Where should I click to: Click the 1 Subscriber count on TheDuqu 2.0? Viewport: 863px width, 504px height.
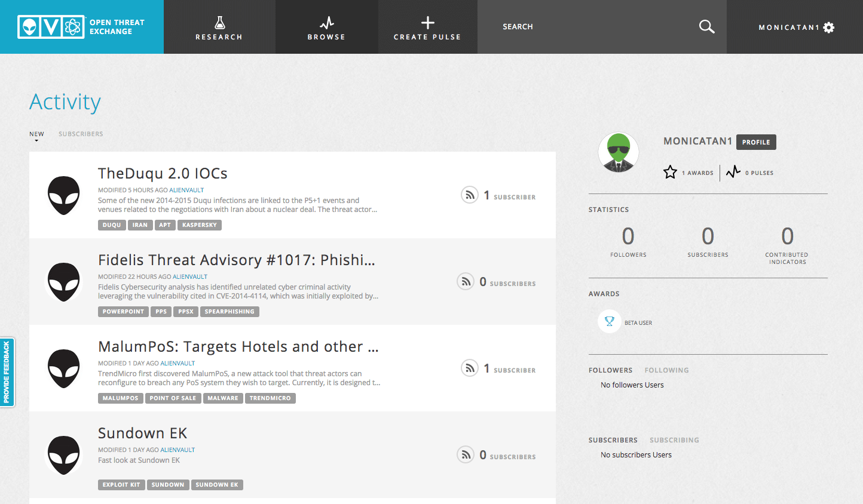[x=510, y=195]
